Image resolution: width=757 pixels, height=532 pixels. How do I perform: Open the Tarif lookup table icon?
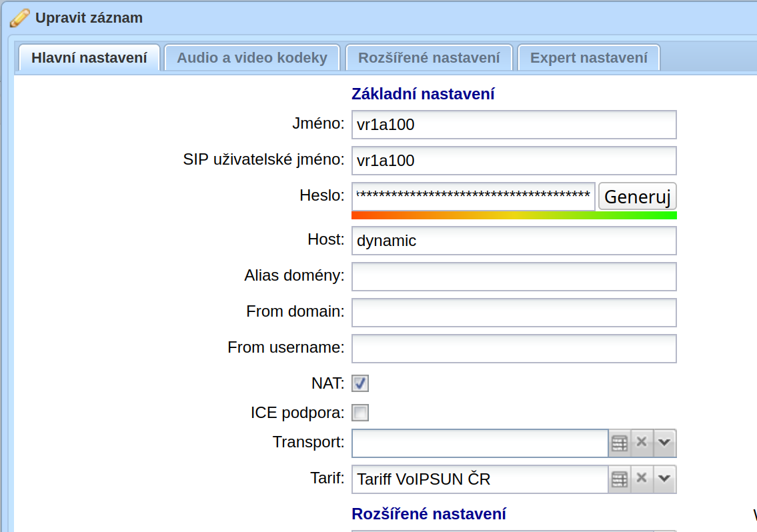620,479
